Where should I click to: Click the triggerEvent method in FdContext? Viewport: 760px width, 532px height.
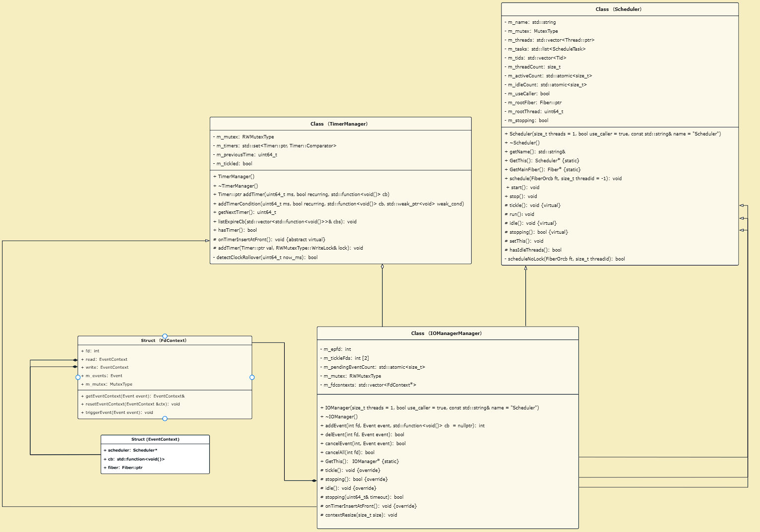(x=119, y=412)
